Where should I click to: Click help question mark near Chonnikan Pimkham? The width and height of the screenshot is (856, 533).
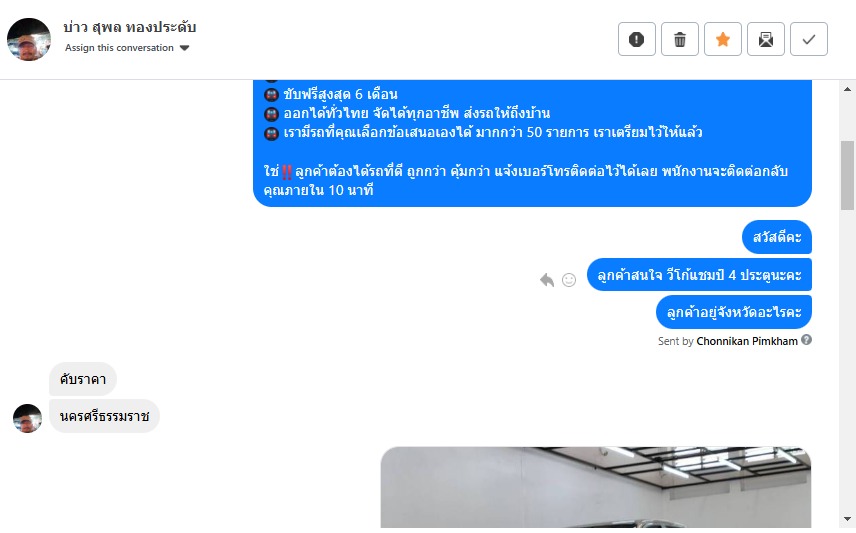[x=806, y=340]
